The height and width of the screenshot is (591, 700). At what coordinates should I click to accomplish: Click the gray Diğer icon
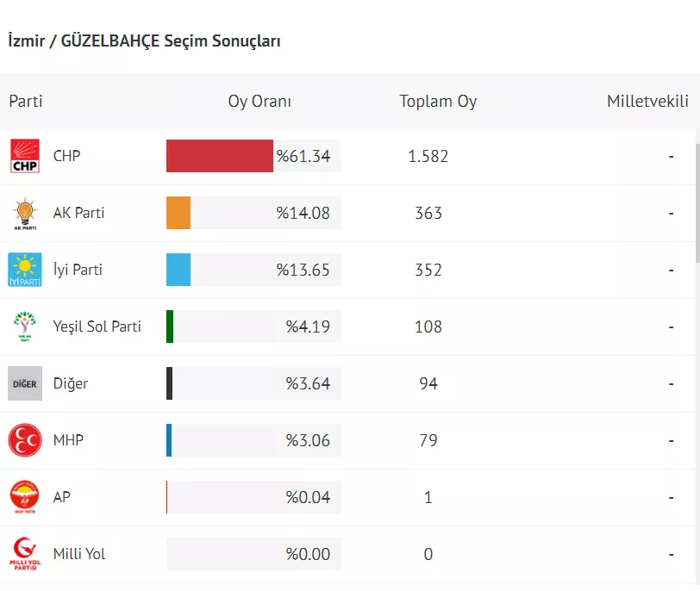coord(25,383)
